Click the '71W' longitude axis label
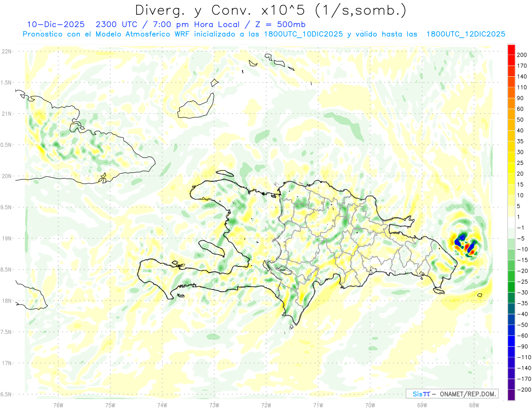This screenshot has height=411, width=532. tap(318, 405)
